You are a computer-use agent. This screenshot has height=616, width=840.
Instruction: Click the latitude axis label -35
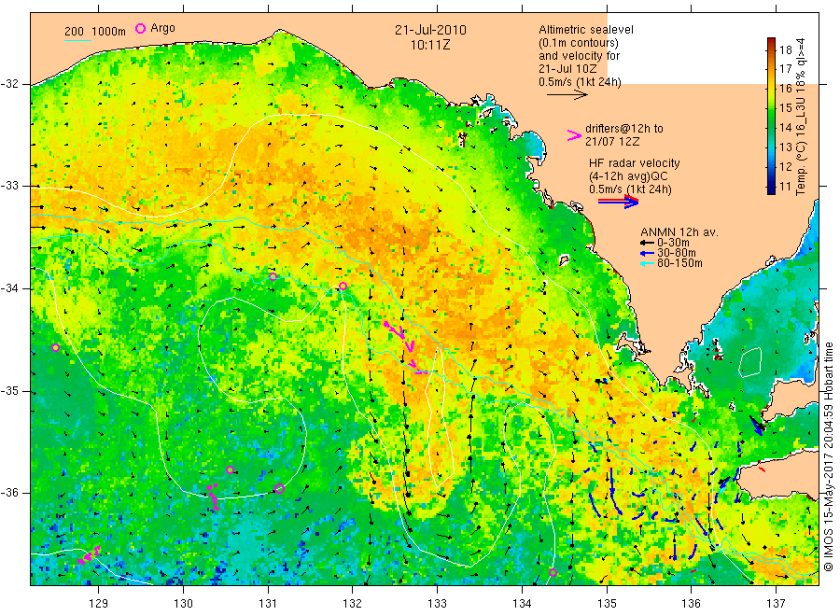point(9,390)
